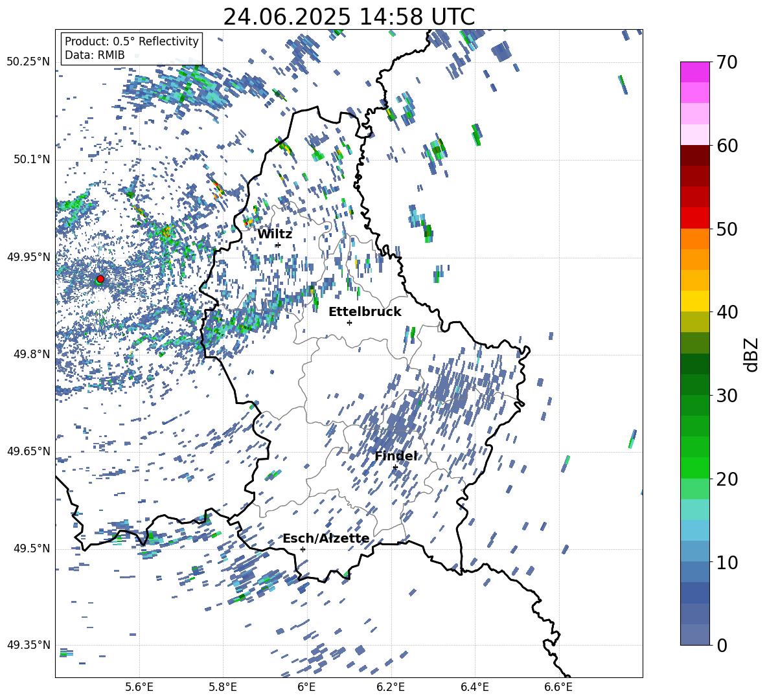
Task: Click the Data: RMIB text
Action: click(95, 55)
